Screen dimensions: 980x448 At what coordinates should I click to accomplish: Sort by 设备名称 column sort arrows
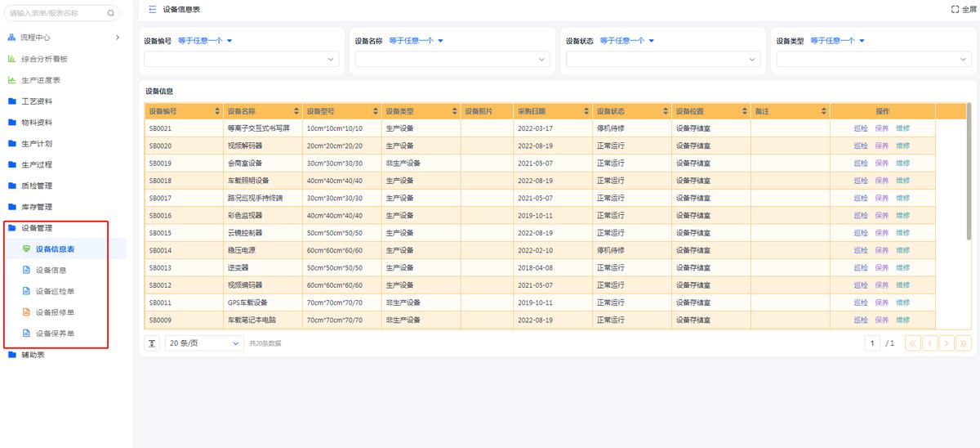(x=296, y=111)
